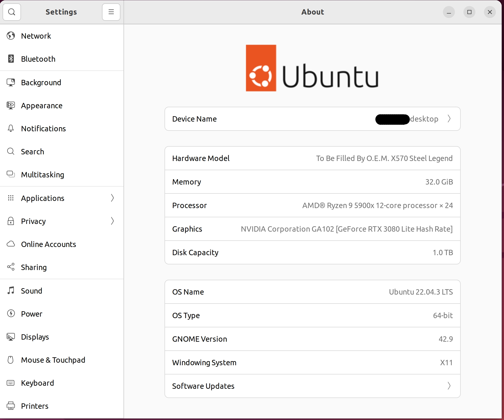Expand the Privacy submenu chevron
This screenshot has width=504, height=420.
pyautogui.click(x=112, y=221)
